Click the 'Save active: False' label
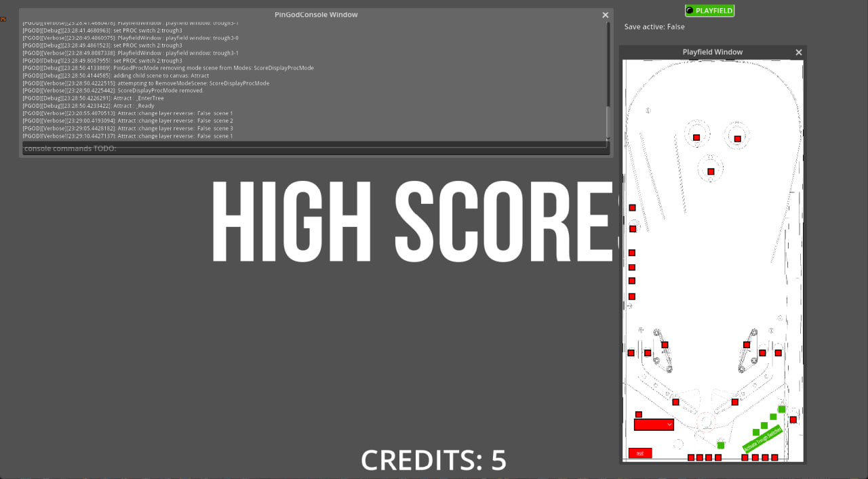Viewport: 868px width, 479px height. (654, 26)
